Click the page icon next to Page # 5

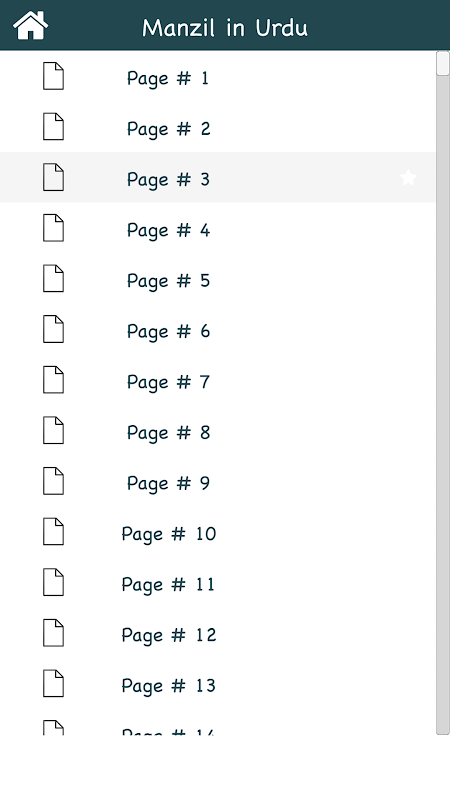tap(53, 279)
